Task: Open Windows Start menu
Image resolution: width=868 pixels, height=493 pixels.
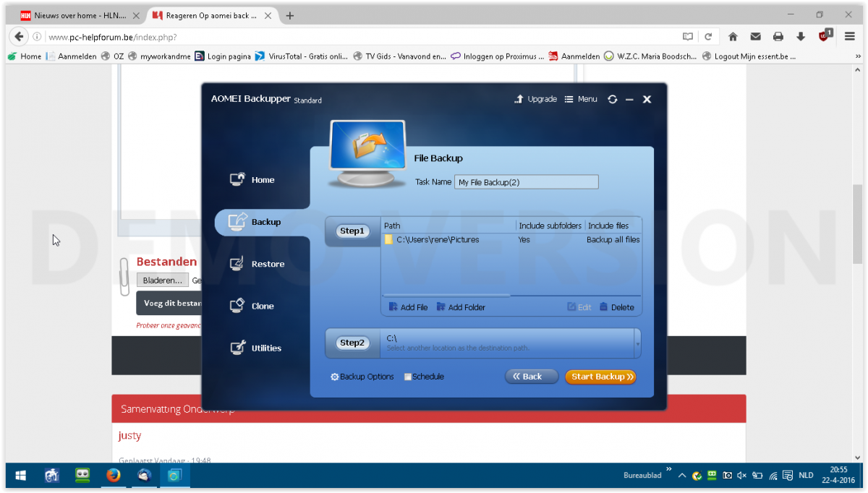Action: coord(20,475)
